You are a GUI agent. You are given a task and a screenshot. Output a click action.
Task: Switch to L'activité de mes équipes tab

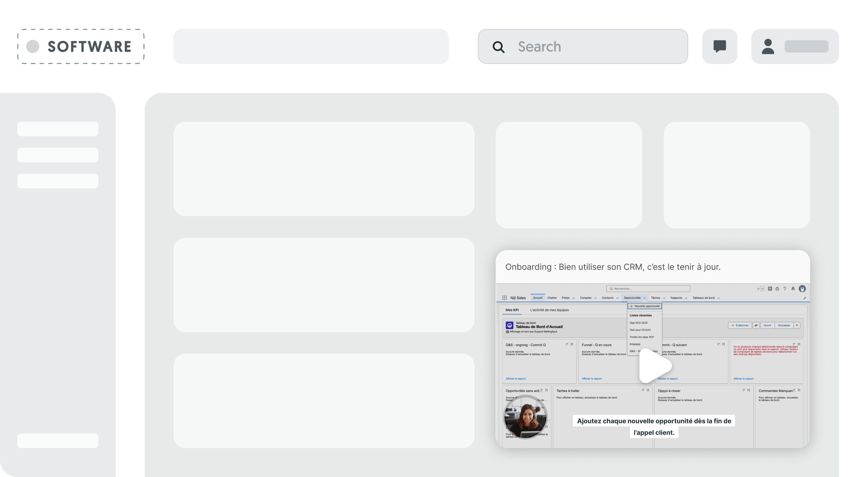549,310
